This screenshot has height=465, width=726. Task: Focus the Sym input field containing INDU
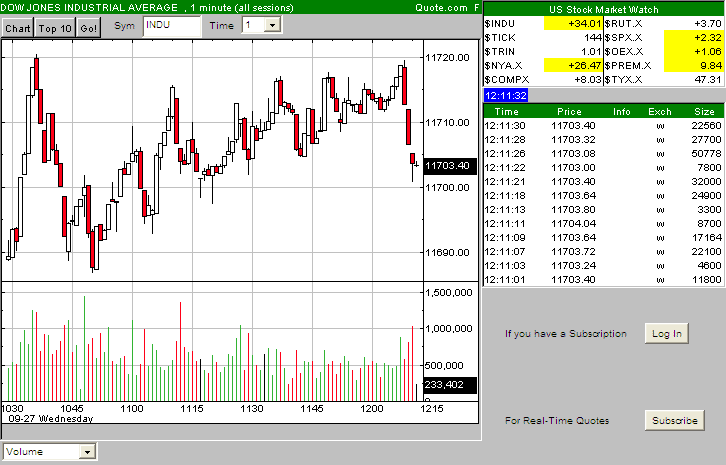(172, 26)
